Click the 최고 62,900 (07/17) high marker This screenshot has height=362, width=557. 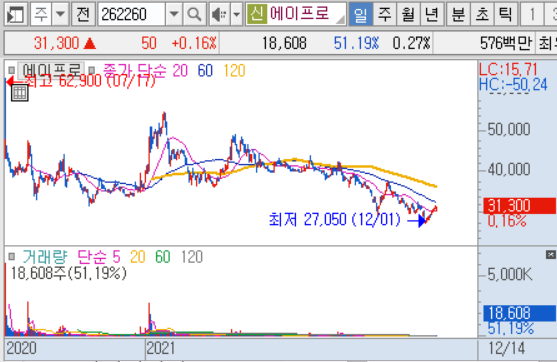(x=82, y=81)
